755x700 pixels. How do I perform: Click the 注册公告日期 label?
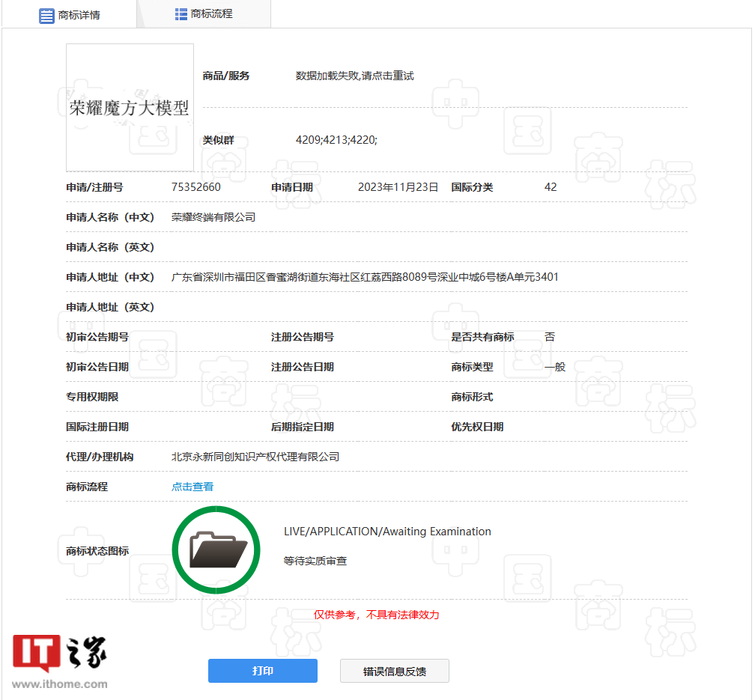(x=303, y=367)
